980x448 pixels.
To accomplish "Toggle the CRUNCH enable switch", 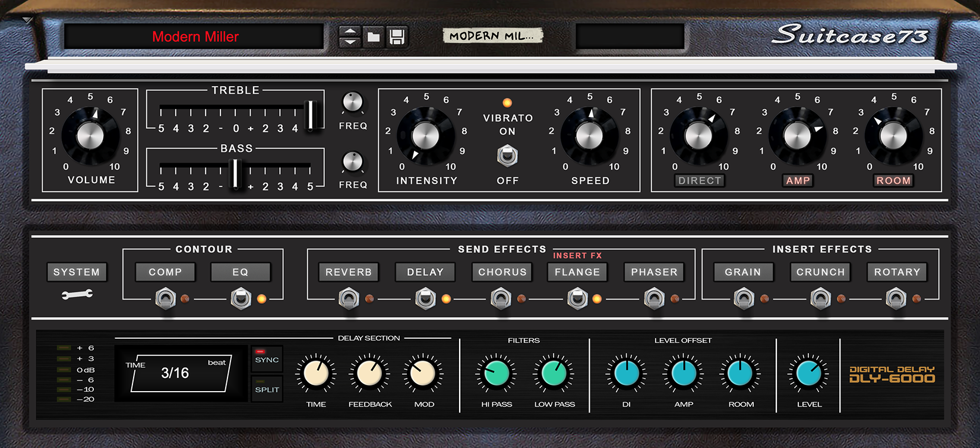I will pos(820,298).
